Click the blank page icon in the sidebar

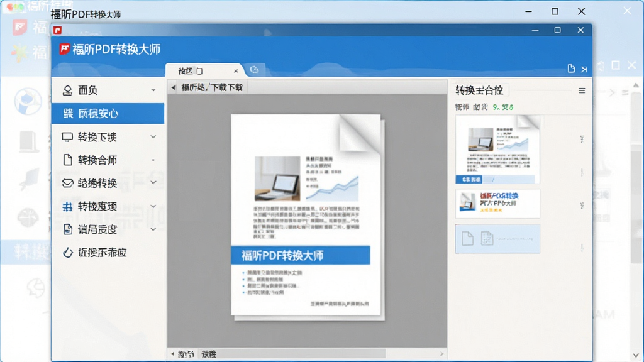[x=68, y=160]
